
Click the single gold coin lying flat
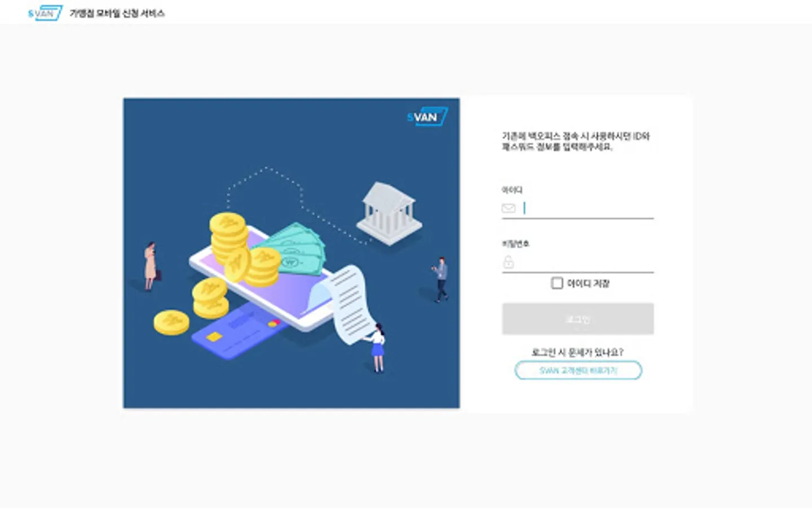click(171, 322)
